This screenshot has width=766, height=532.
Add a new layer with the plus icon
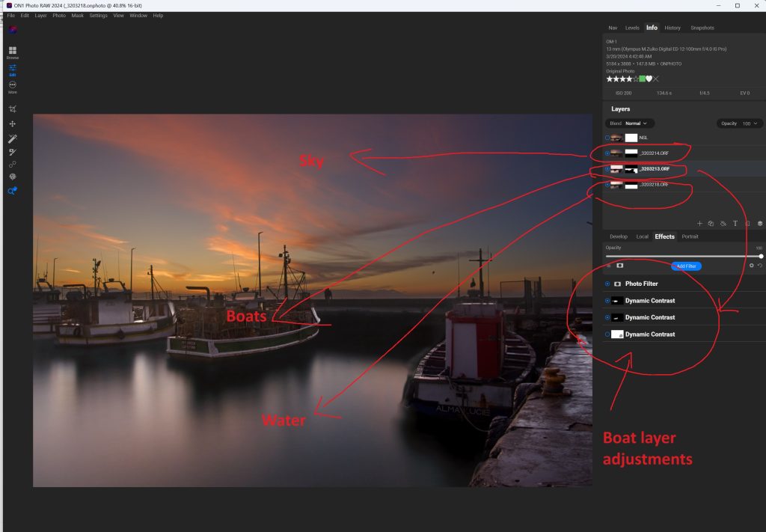click(700, 223)
